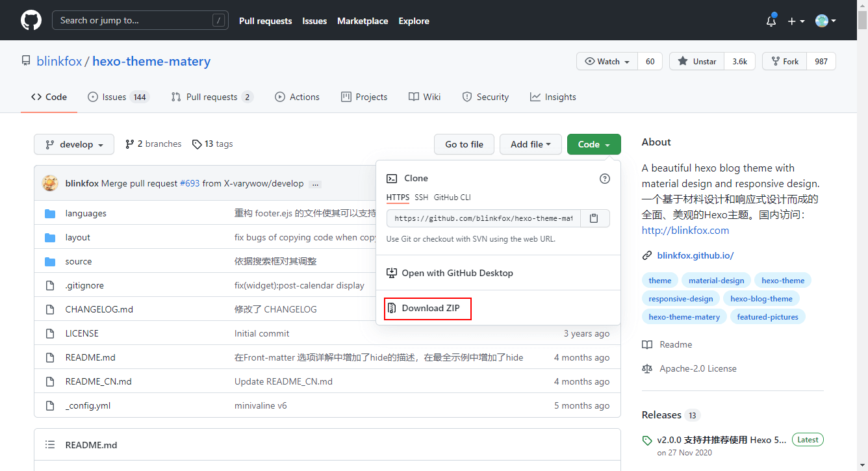This screenshot has width=868, height=471.
Task: Open the source folder
Action: click(x=79, y=261)
